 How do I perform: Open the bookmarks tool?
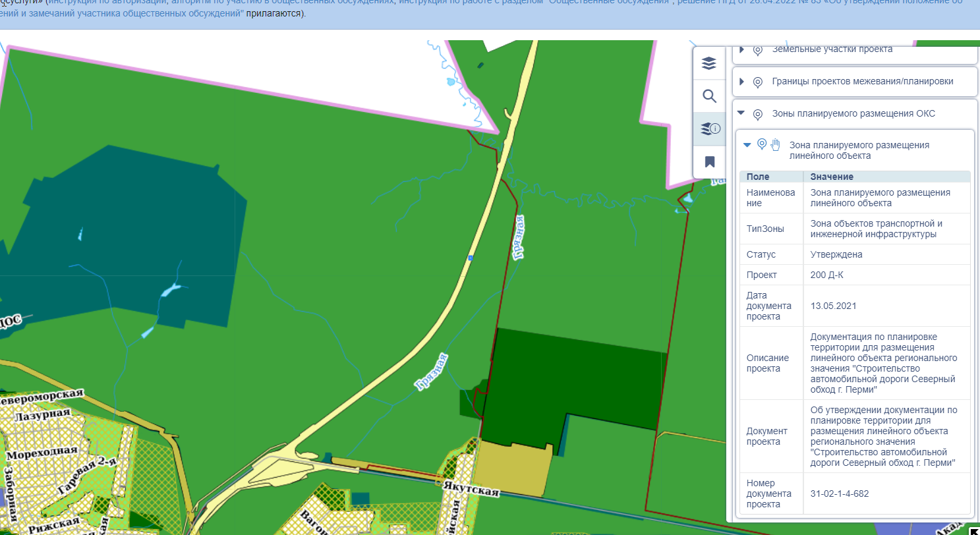point(709,162)
